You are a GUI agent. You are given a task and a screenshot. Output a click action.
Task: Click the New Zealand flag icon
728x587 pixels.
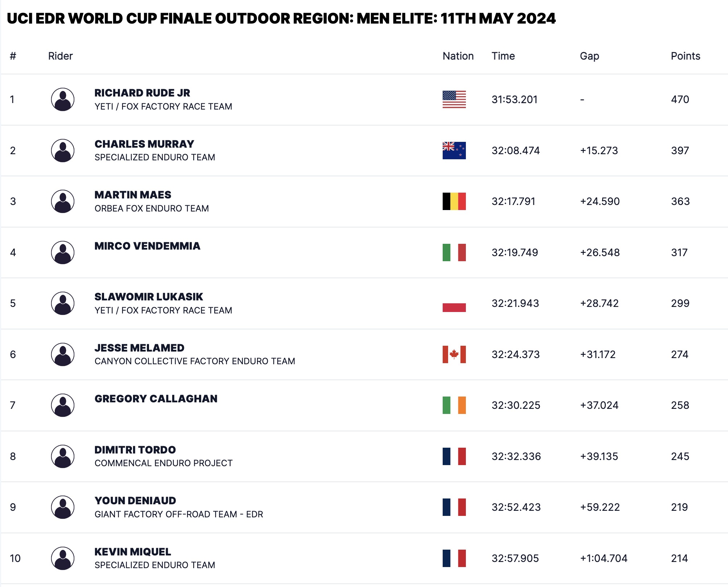[x=454, y=151]
